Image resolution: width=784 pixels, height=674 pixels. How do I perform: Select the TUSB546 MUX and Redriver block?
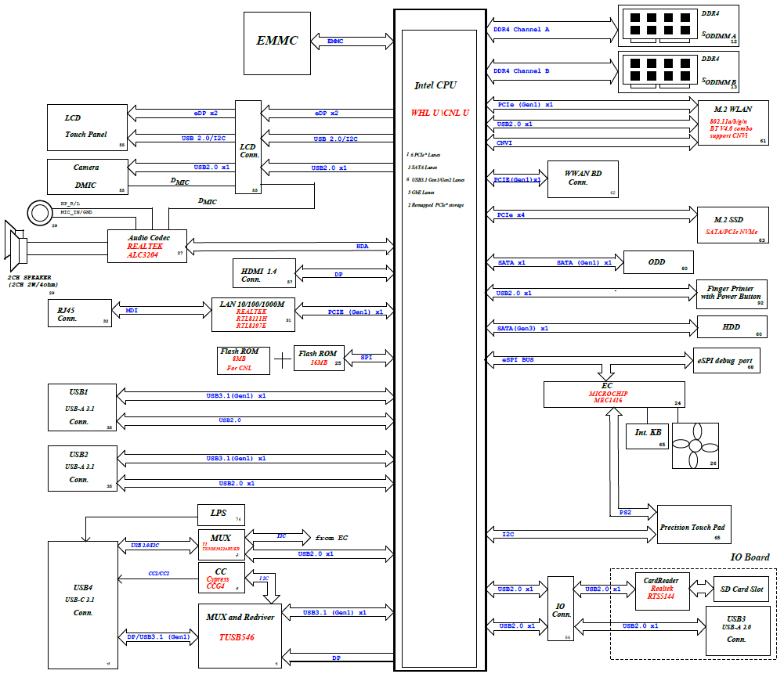(240, 634)
